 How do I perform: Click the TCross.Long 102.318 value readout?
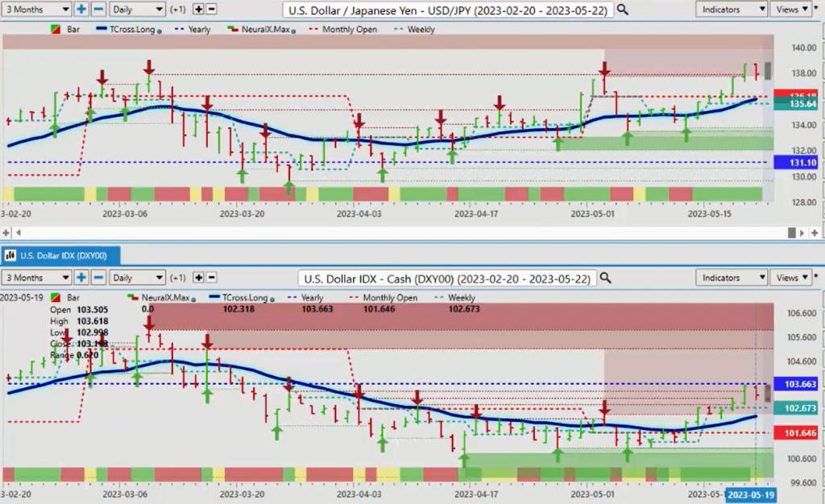tap(238, 309)
